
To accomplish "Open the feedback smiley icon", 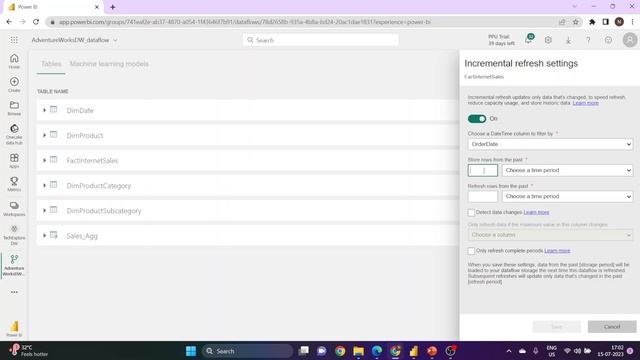I will coord(608,40).
